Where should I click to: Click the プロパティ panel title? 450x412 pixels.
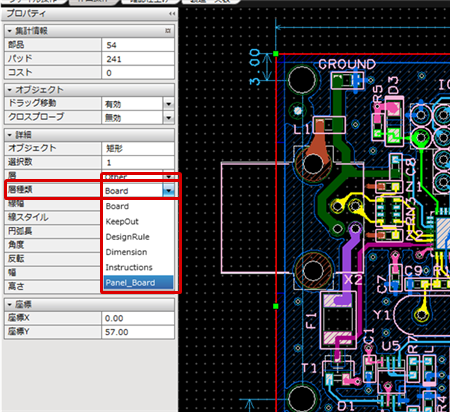click(x=26, y=14)
